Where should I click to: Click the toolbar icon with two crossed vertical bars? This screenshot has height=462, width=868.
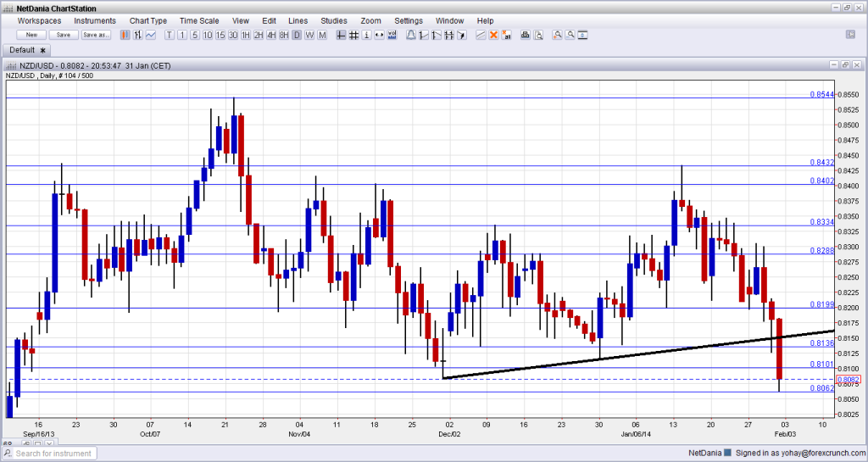pyautogui.click(x=449, y=35)
